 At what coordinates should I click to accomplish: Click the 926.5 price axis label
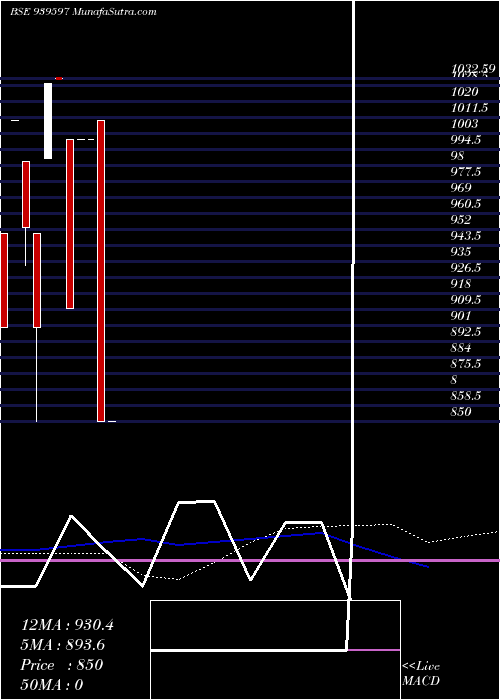click(x=466, y=268)
